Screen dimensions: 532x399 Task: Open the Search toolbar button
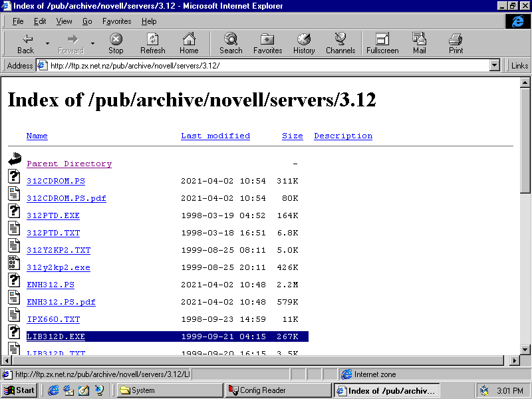231,43
